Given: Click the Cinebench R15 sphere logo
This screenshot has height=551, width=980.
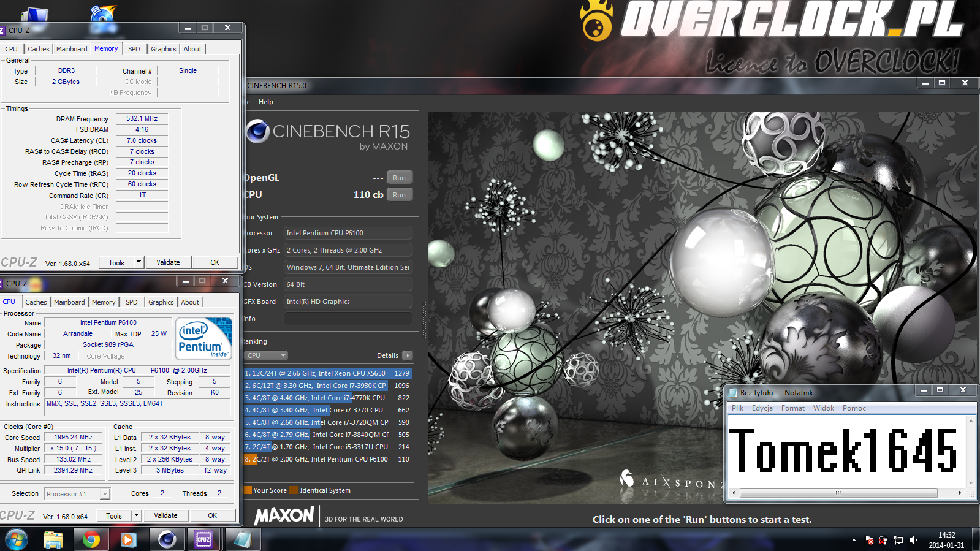Looking at the screenshot, I should (x=257, y=131).
